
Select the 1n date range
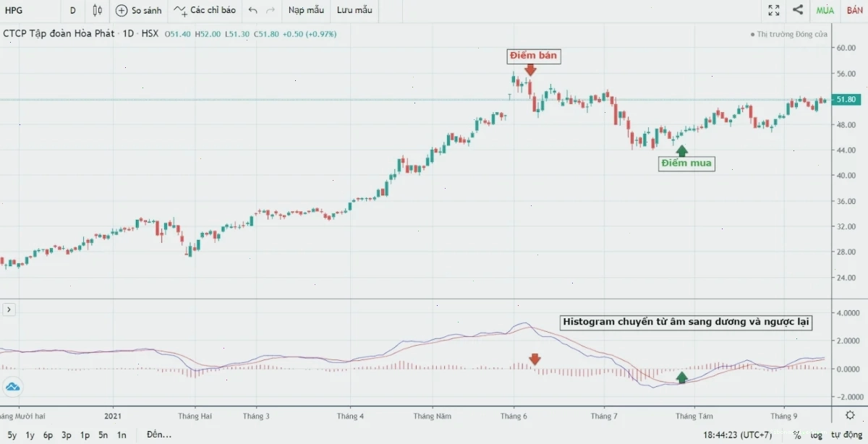coord(122,435)
